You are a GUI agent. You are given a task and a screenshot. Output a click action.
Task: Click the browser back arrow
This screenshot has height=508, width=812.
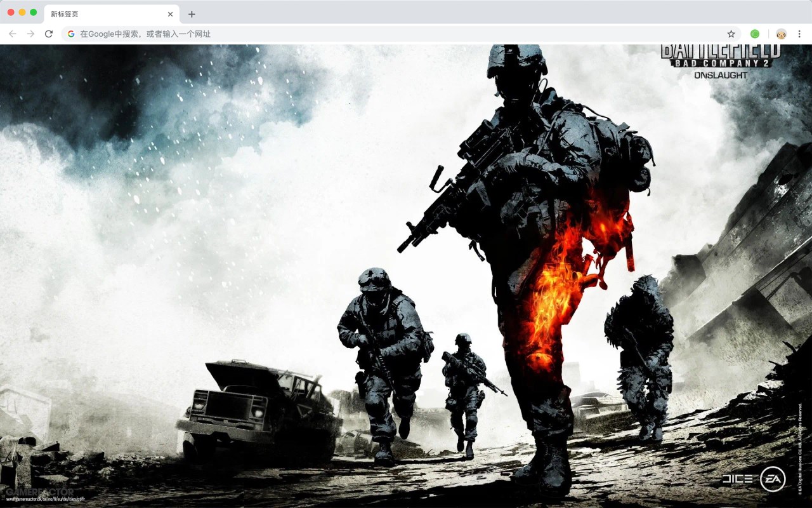click(13, 34)
